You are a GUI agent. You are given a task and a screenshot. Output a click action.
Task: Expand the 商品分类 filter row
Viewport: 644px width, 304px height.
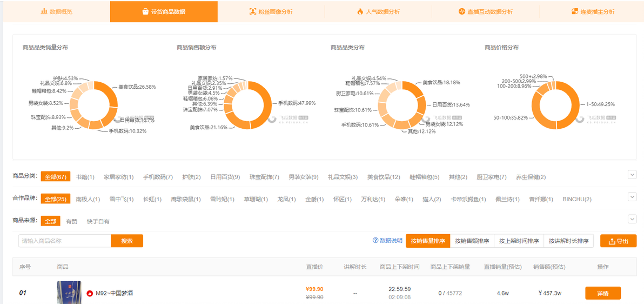coord(632,174)
